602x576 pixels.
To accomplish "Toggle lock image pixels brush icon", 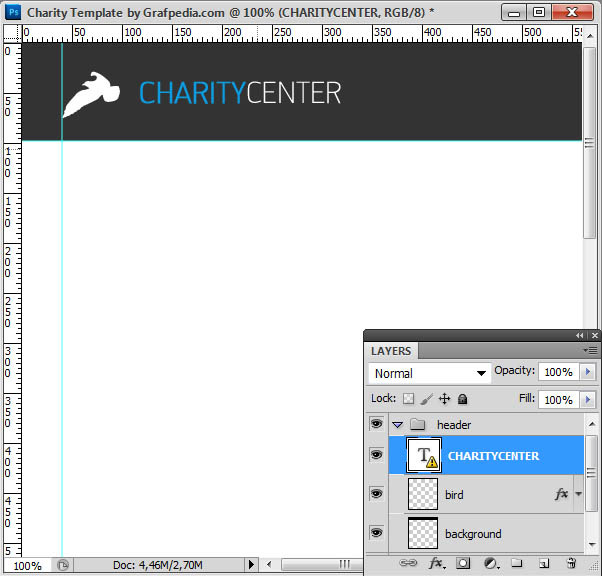I will 426,399.
